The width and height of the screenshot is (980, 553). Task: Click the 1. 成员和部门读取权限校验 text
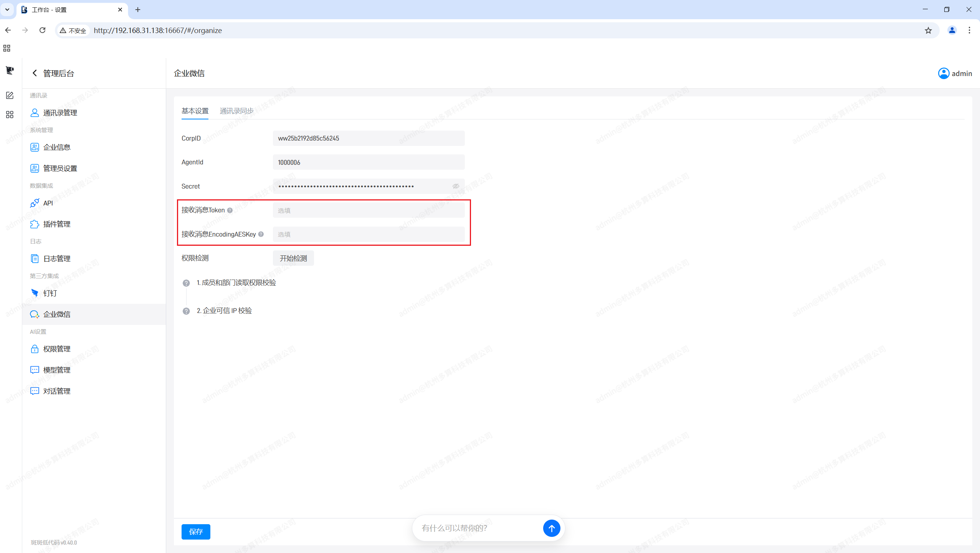click(236, 283)
